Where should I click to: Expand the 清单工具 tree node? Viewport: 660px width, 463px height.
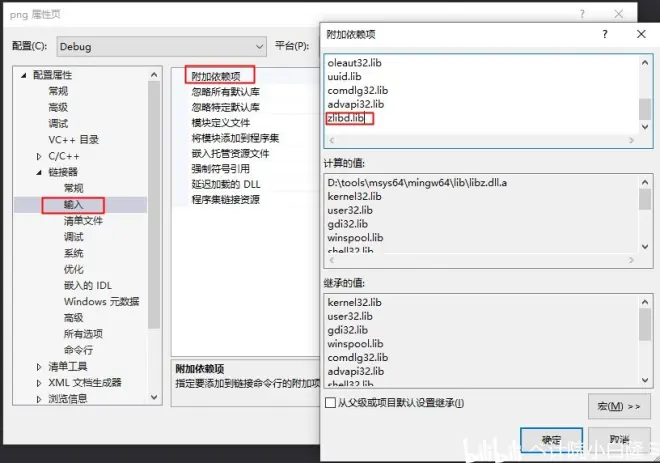pos(39,367)
